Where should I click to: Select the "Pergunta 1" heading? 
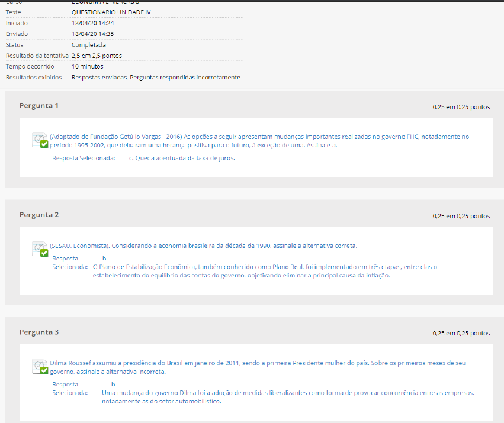(x=39, y=106)
